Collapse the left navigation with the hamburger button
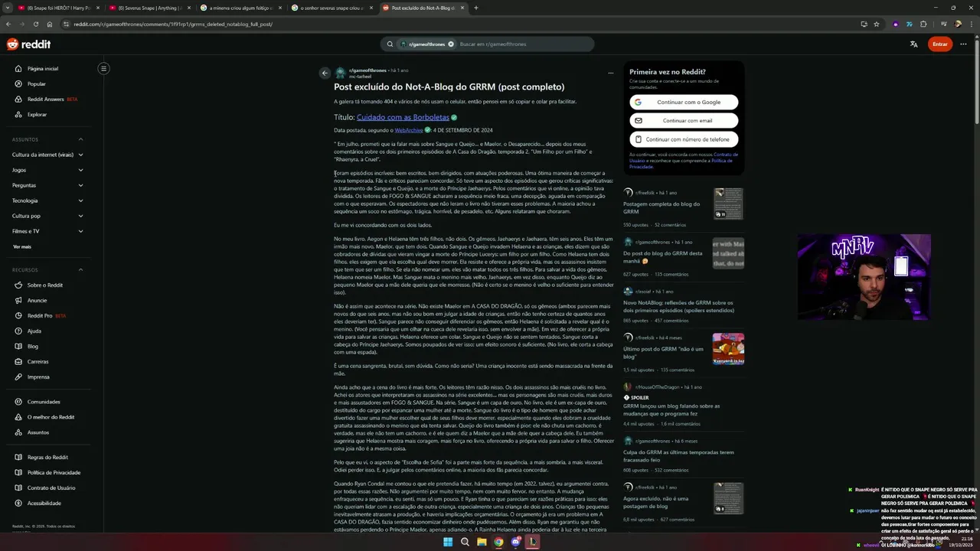 pyautogui.click(x=103, y=69)
